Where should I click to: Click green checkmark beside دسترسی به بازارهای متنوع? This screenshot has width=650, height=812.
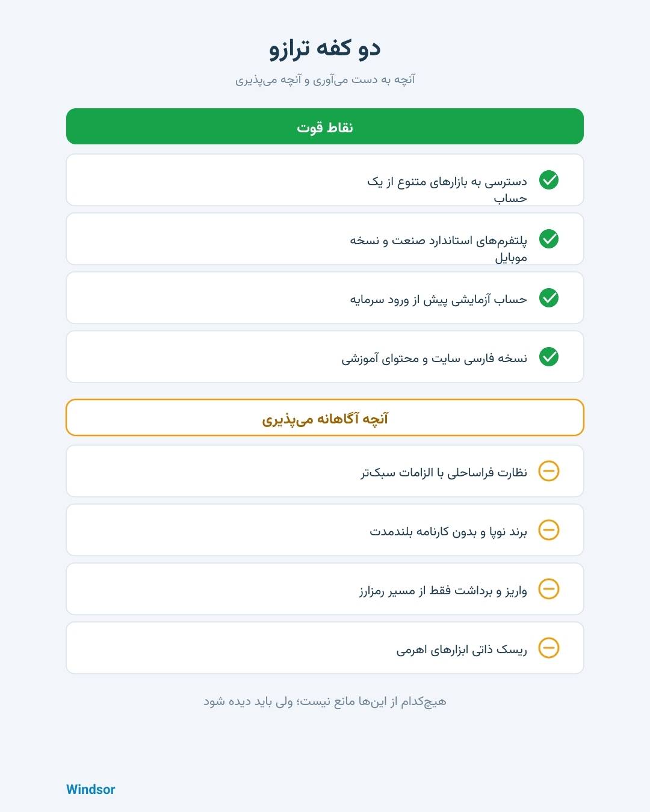pos(549,180)
